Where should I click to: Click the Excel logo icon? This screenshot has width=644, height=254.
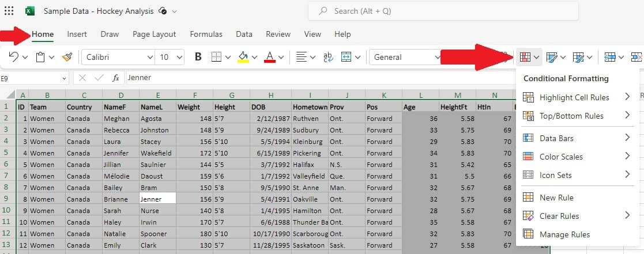point(30,11)
